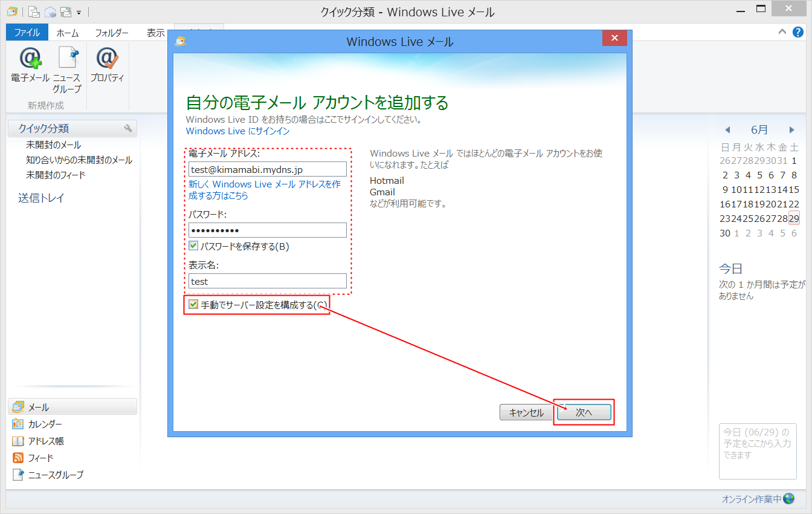Open the ファイル menu

pyautogui.click(x=27, y=33)
